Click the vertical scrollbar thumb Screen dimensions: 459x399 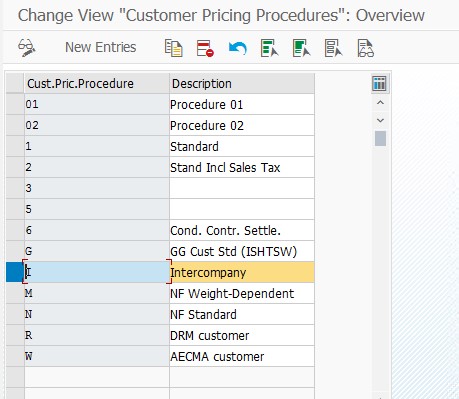point(380,138)
